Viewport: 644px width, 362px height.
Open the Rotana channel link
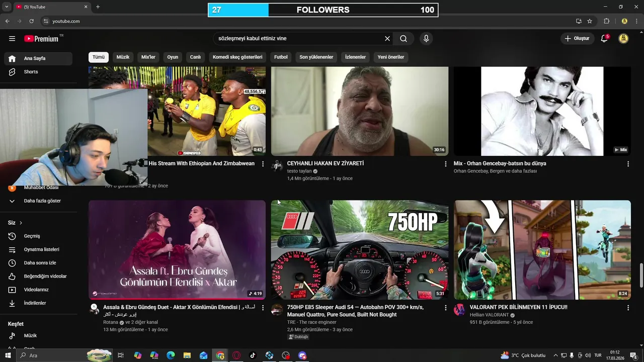[x=111, y=322]
